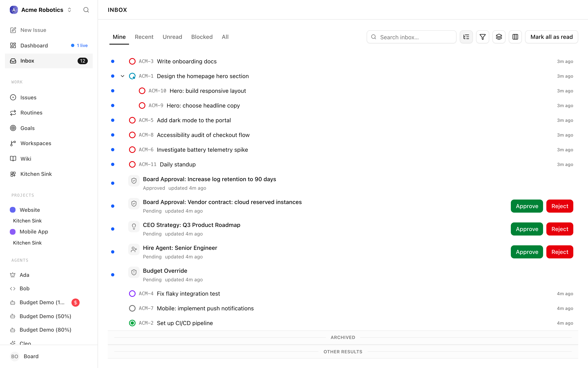588x368 pixels.
Task: Open Dashboard from the sidebar
Action: point(49,46)
